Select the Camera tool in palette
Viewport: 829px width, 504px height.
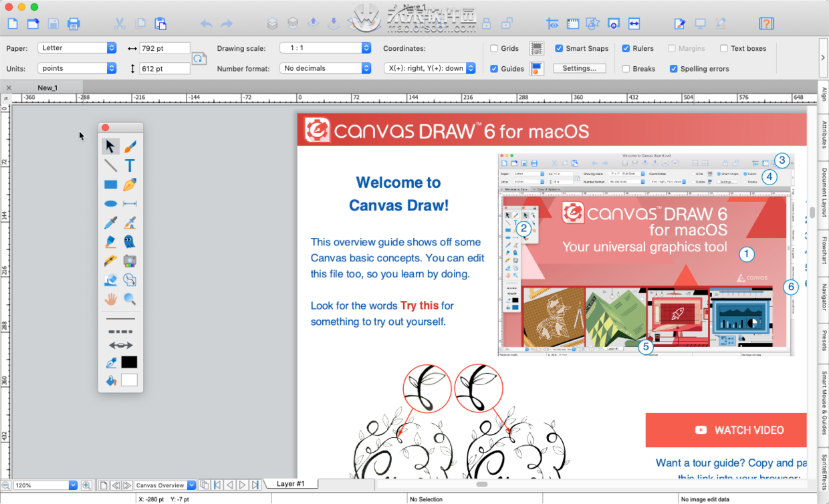130,261
